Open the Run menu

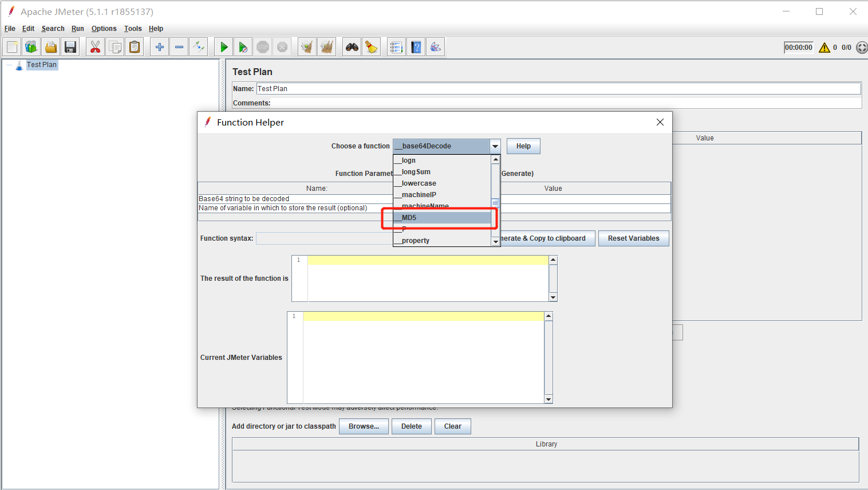coord(78,29)
